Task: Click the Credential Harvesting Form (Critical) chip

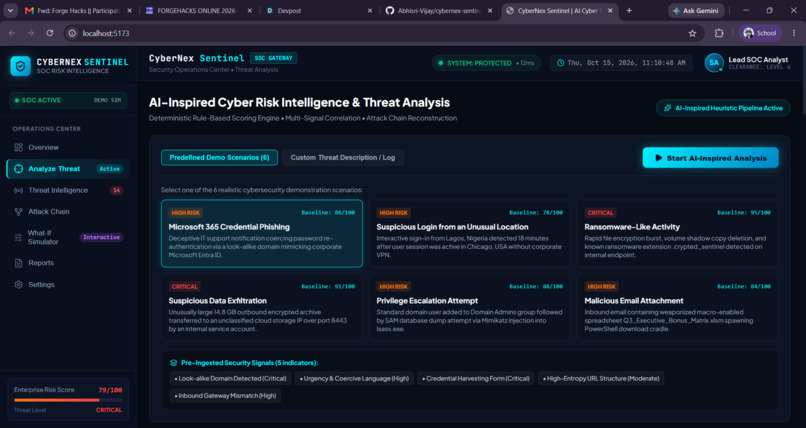Action: tap(475, 379)
